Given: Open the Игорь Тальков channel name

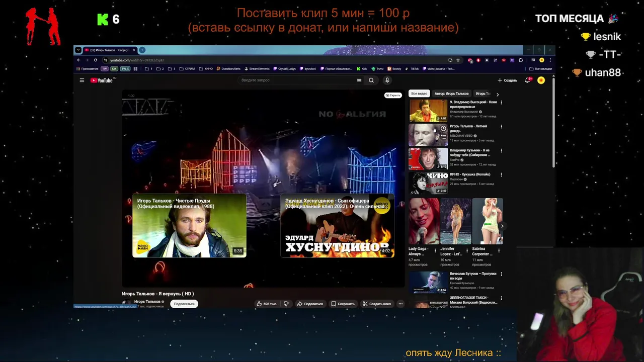Looking at the screenshot, I should [147, 302].
